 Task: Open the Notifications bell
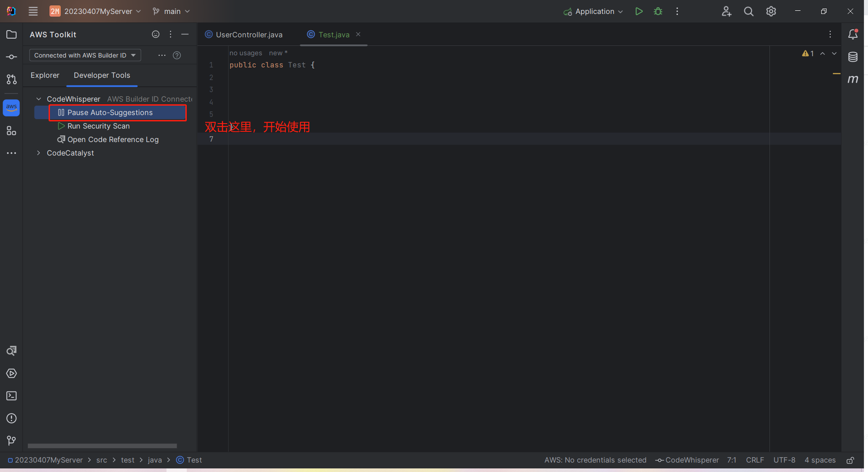(x=853, y=34)
